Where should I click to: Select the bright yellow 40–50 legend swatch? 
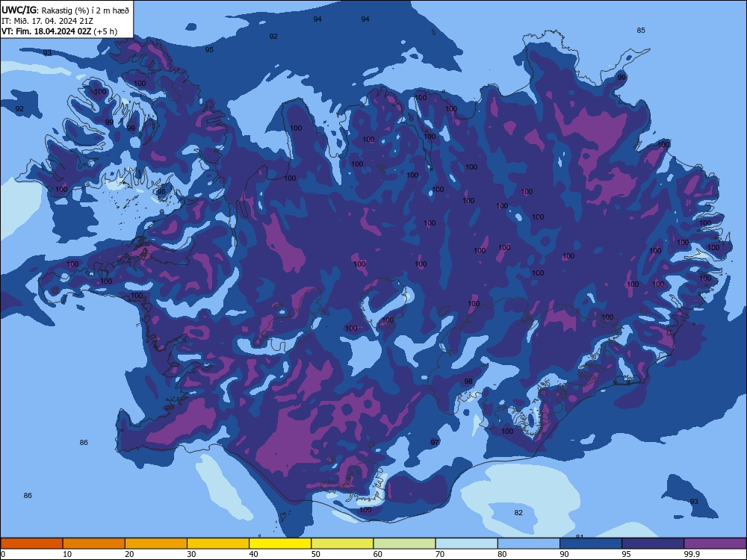(x=280, y=544)
